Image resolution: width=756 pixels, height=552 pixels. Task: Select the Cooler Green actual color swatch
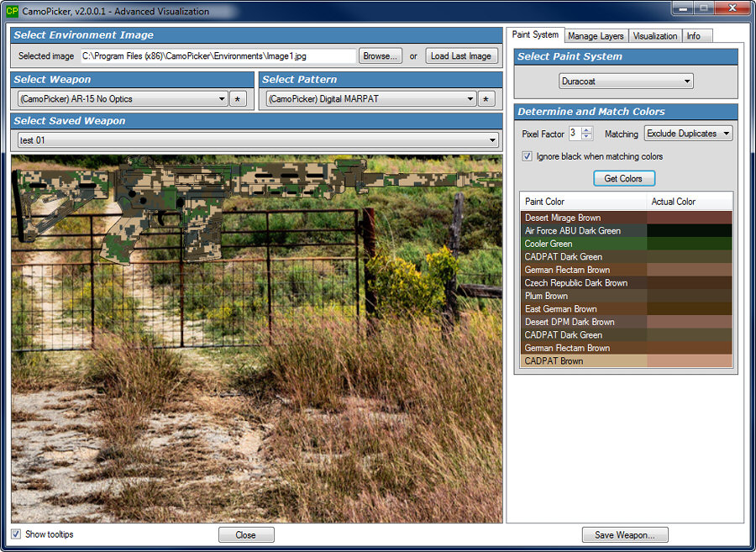pyautogui.click(x=690, y=244)
